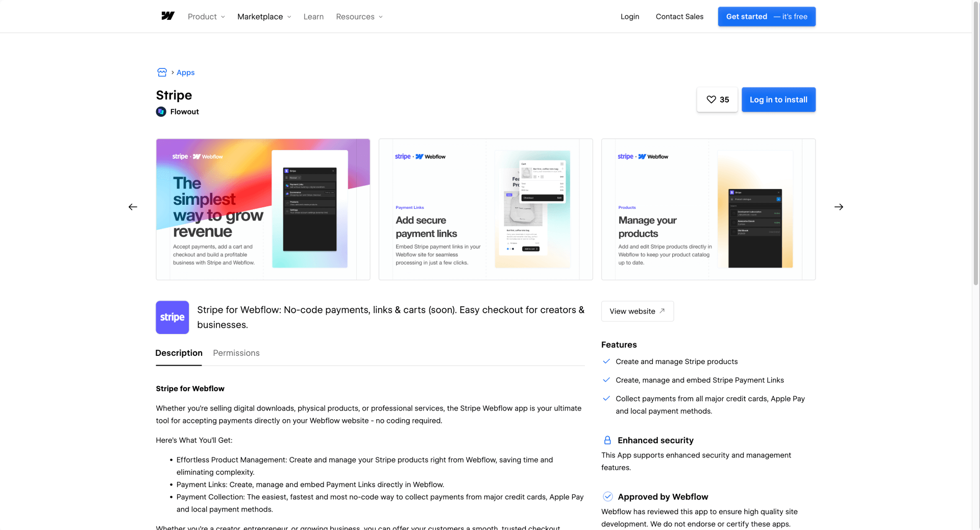Click the Flowout developer avatar icon

tap(161, 112)
